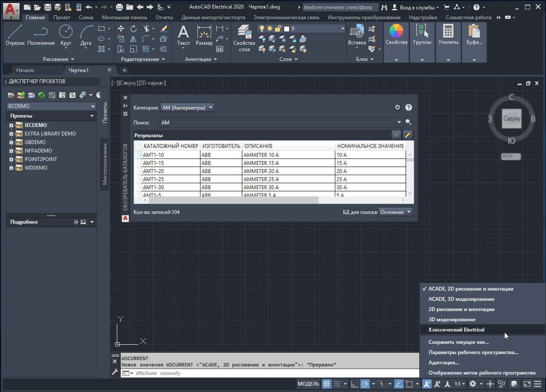Open the search history dropdown arrow beside AM
The height and width of the screenshot is (392, 546).
pos(399,123)
